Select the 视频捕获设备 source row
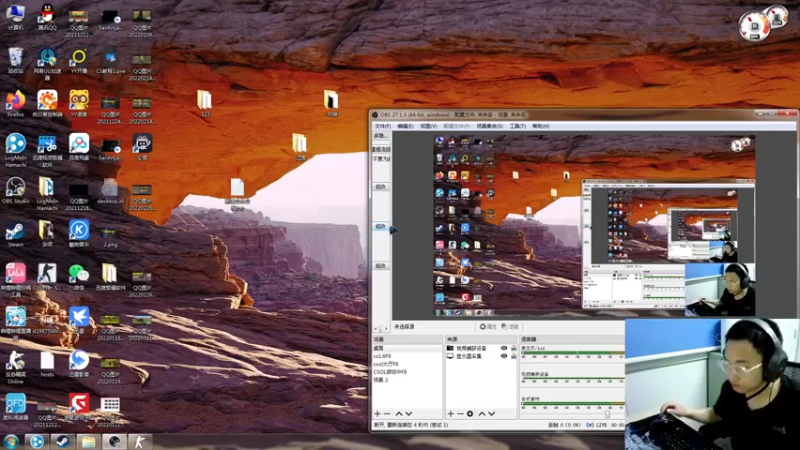 coord(482,348)
